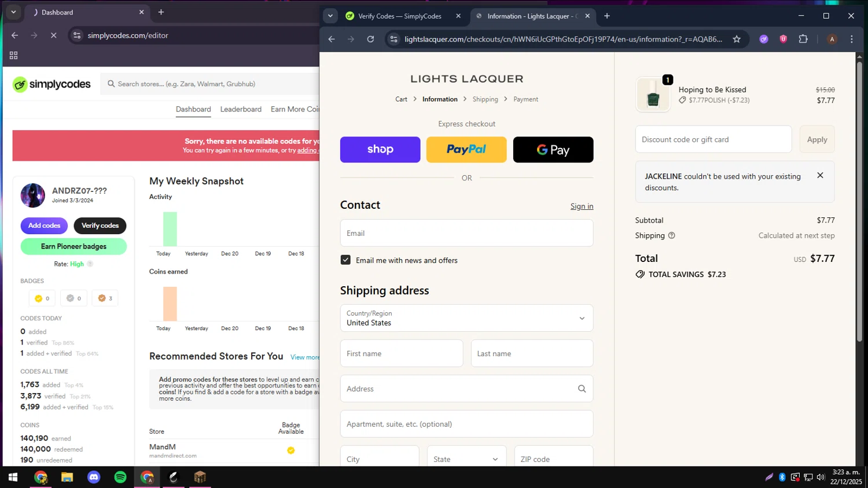Click the Apartment, suite optional field
This screenshot has height=488, width=868.
click(x=466, y=424)
